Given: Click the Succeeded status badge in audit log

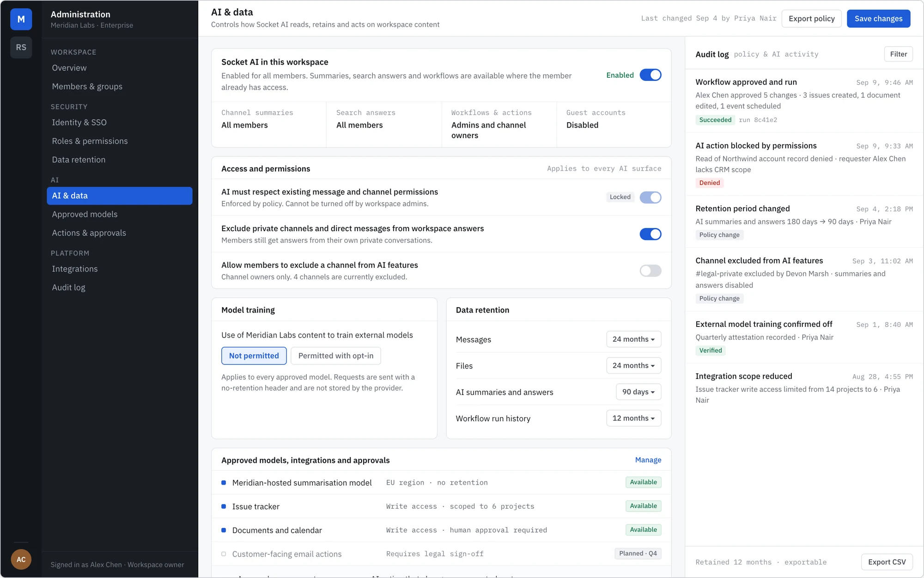Looking at the screenshot, I should pyautogui.click(x=715, y=120).
